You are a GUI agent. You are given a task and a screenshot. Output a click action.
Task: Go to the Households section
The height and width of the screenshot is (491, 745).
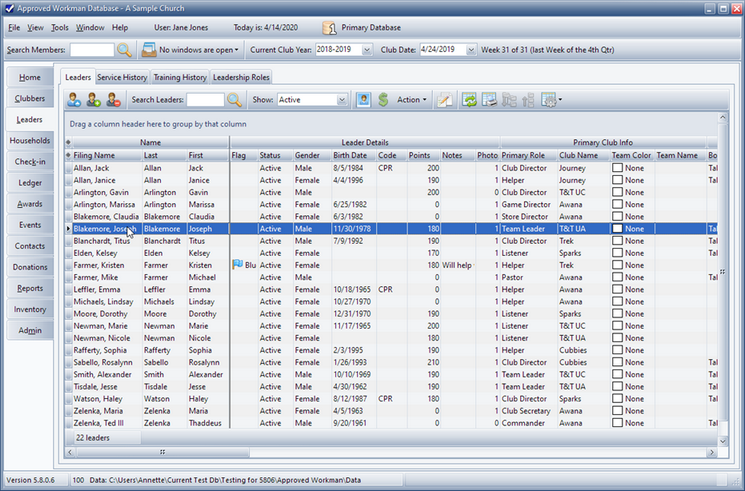[x=30, y=140]
